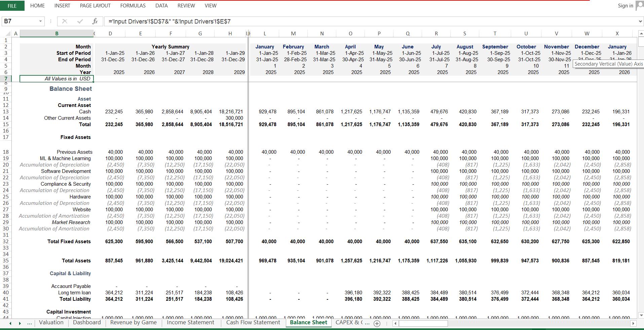Click the previous sheet navigation arrow
Image resolution: width=644 pixels, height=330 pixels.
[10, 323]
